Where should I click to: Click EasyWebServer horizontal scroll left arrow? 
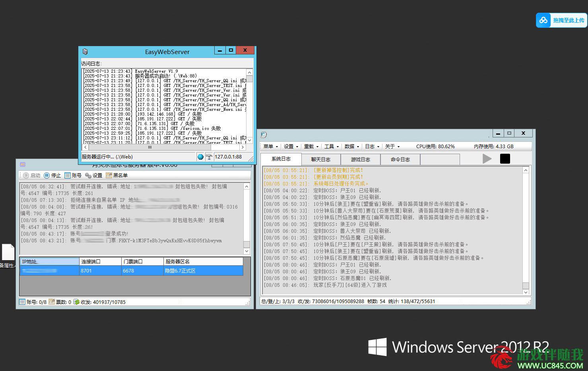(85, 147)
